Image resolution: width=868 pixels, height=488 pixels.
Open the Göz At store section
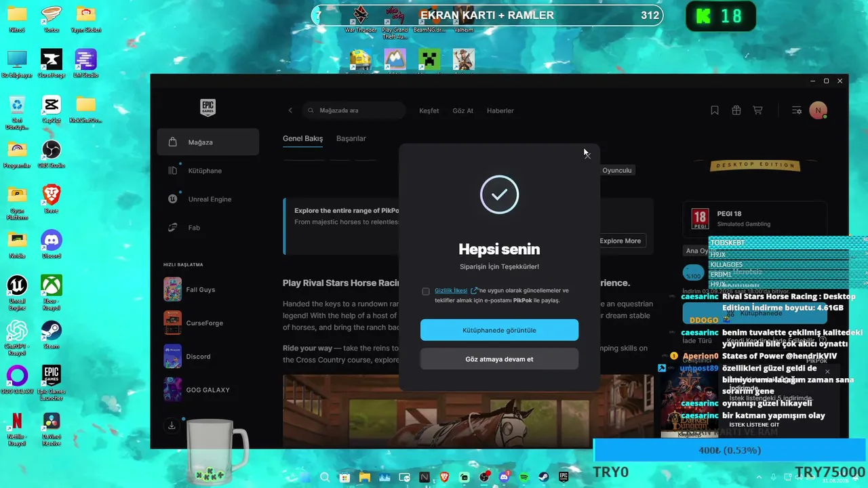click(463, 110)
